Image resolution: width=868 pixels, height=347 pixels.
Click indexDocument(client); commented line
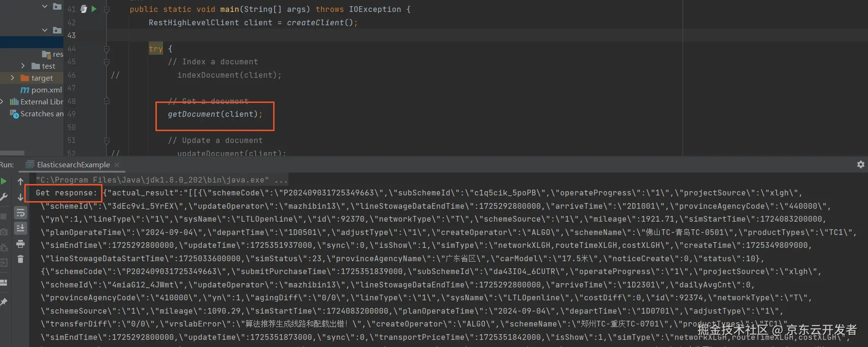point(229,75)
